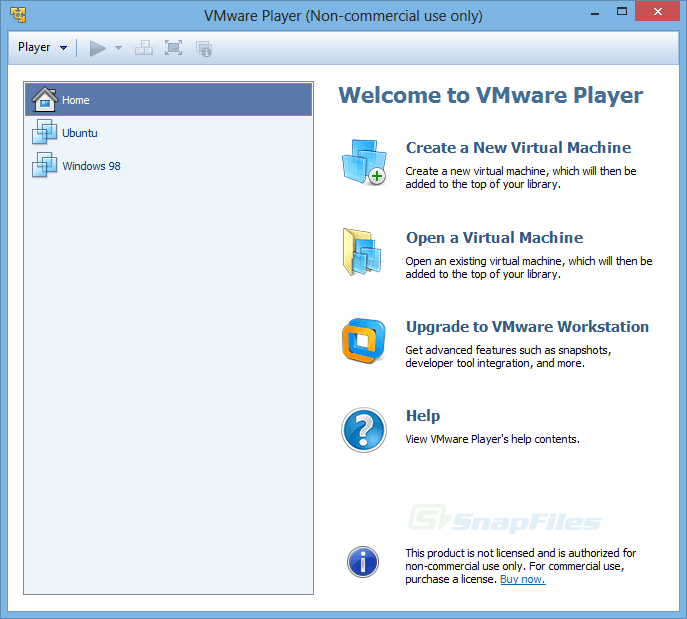Click the Home house icon

(x=45, y=99)
